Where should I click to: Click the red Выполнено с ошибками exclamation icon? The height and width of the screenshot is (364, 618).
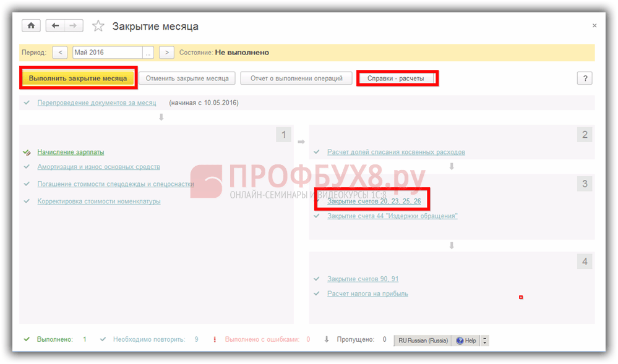click(x=215, y=339)
